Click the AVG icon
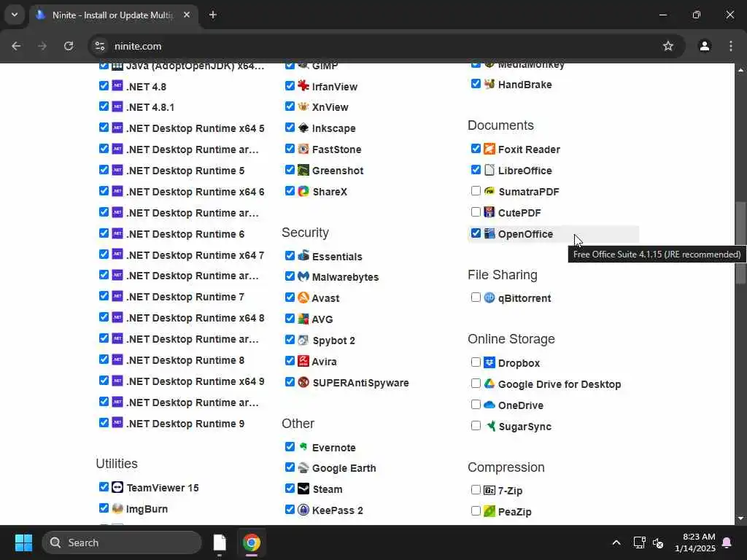747x560 pixels. tap(303, 319)
